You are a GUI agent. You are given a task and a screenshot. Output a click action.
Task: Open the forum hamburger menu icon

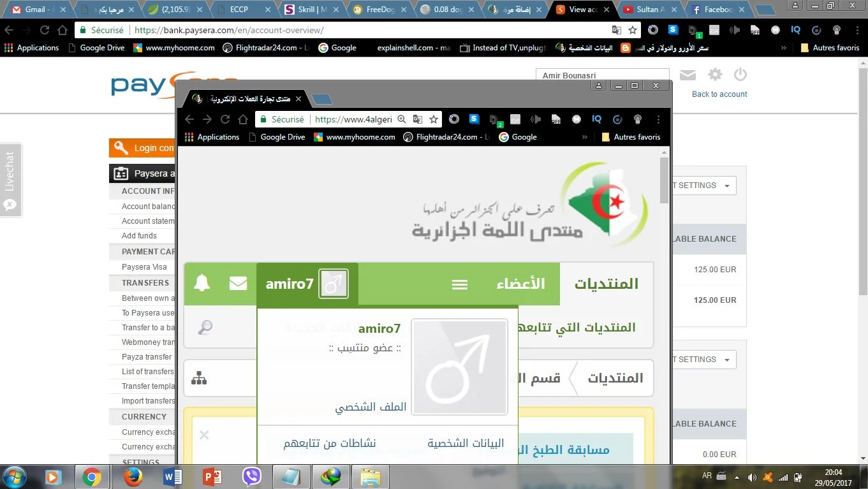click(460, 284)
